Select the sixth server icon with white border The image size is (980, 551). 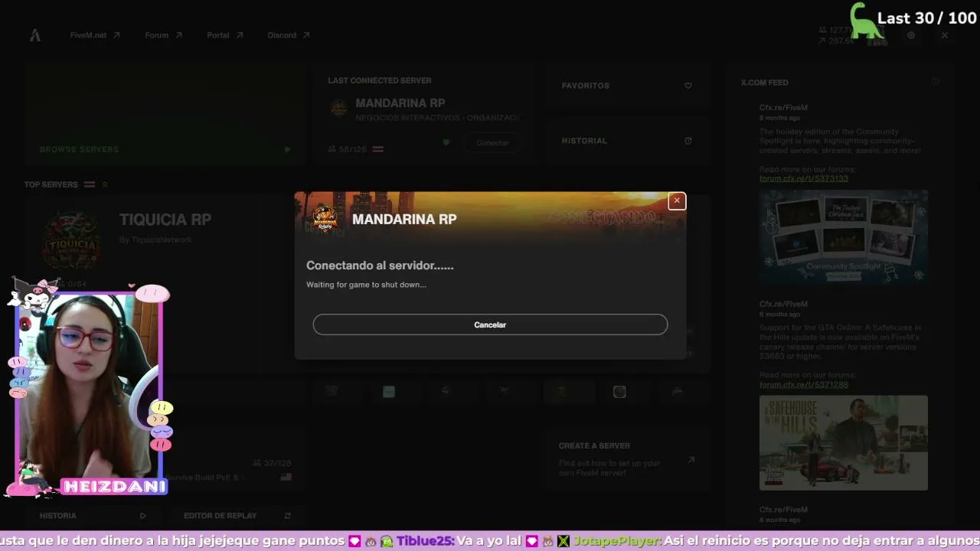tap(619, 392)
